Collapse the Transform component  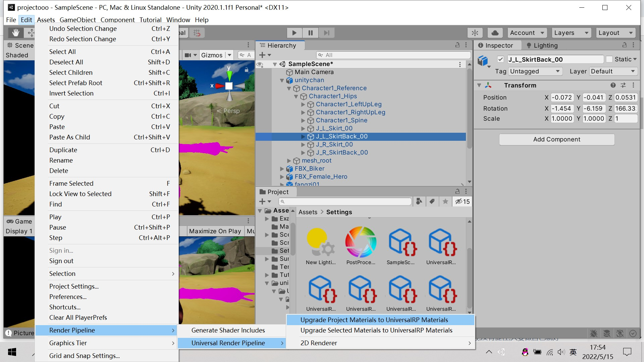coord(479,85)
